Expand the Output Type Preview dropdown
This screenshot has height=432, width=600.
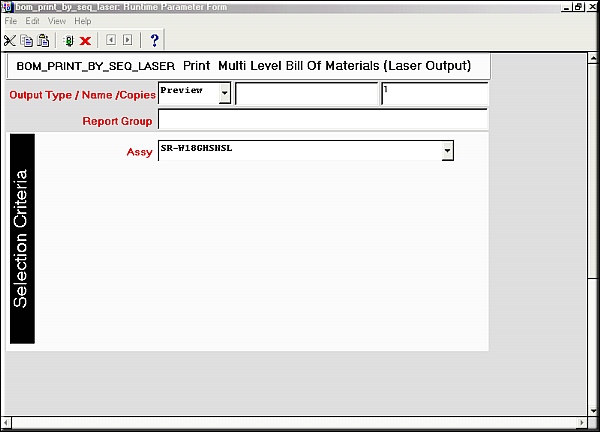click(225, 93)
